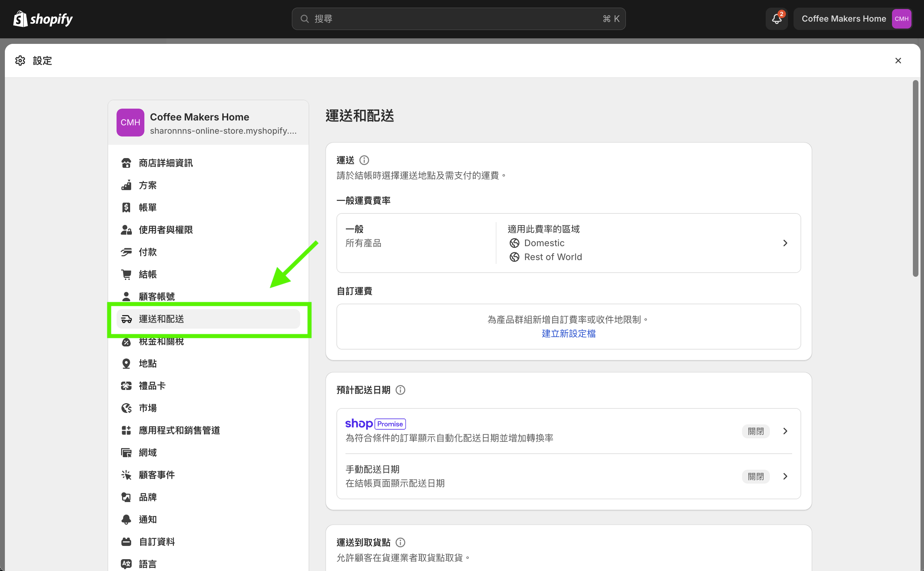Open 語言 settings

click(x=208, y=564)
